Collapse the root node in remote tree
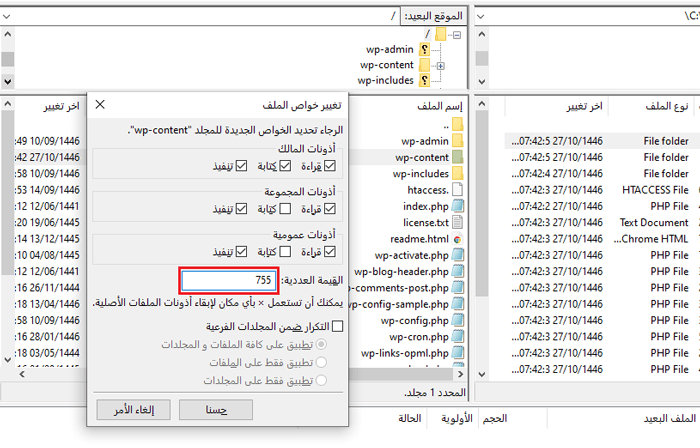Image resolution: width=700 pixels, height=448 pixels. (x=457, y=35)
